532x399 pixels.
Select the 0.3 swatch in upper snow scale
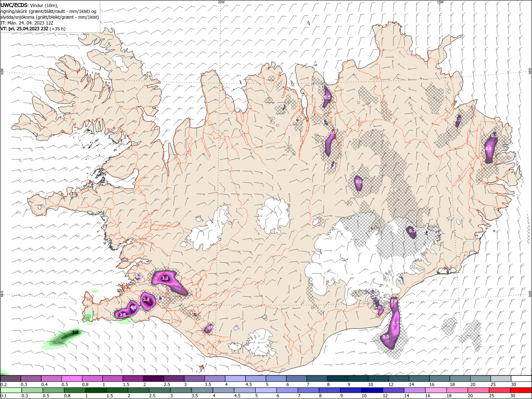[x=31, y=379]
